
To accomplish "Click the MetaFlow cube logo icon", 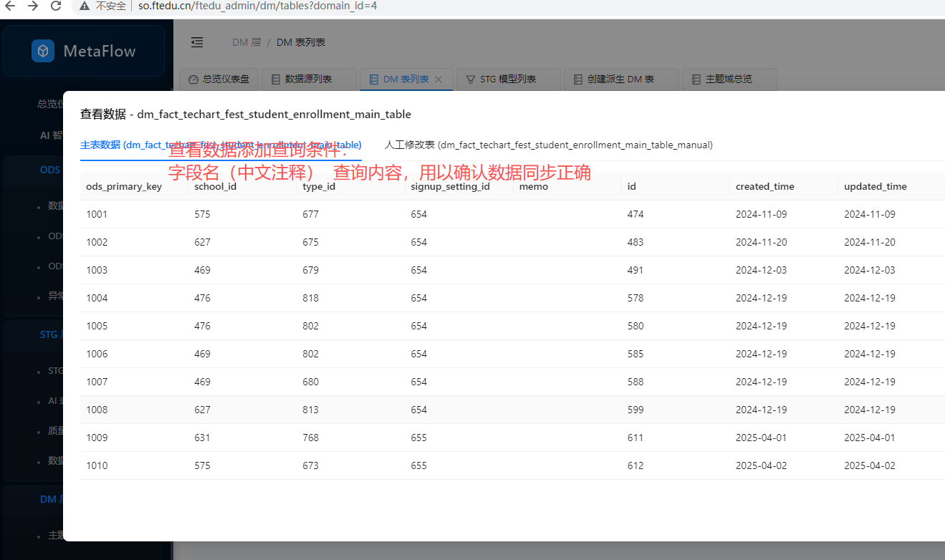I will pos(43,51).
